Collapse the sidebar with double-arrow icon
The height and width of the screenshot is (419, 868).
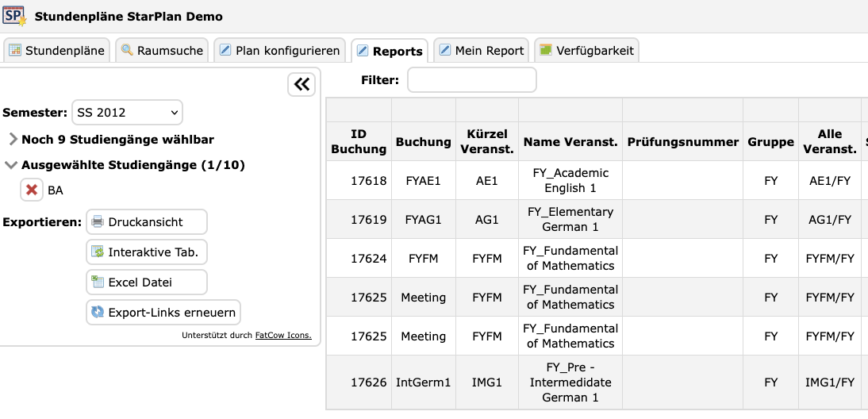coord(301,85)
